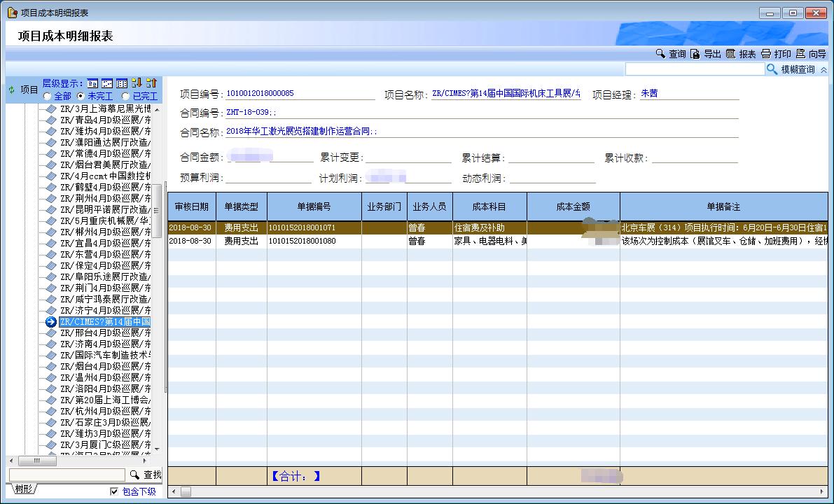Click the 模糊查询 fuzzy search button

(791, 69)
